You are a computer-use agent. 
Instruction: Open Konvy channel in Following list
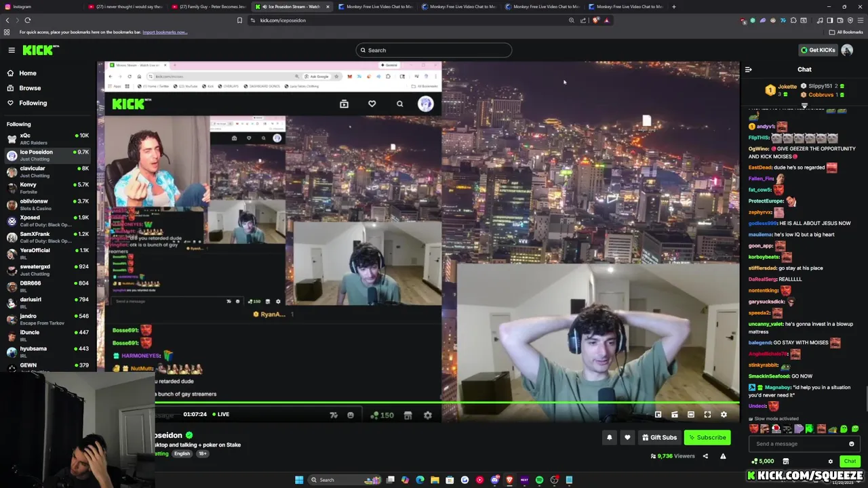tap(47, 188)
